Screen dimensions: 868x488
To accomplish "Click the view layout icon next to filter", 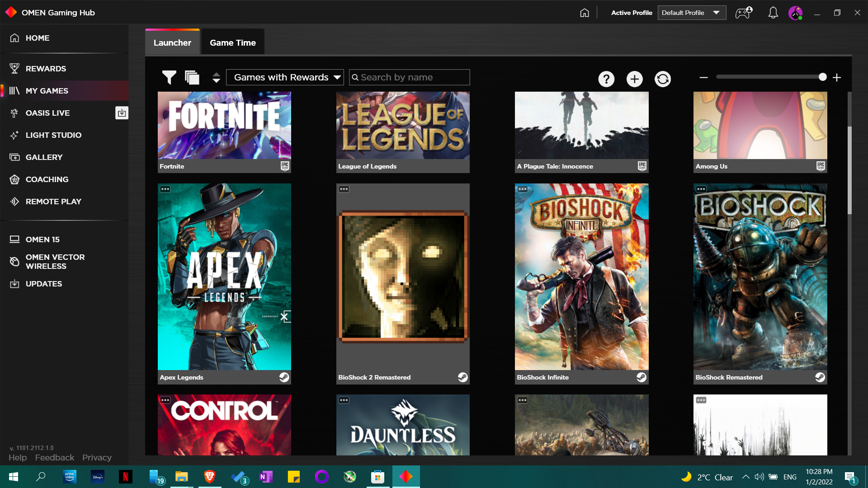I will click(192, 77).
